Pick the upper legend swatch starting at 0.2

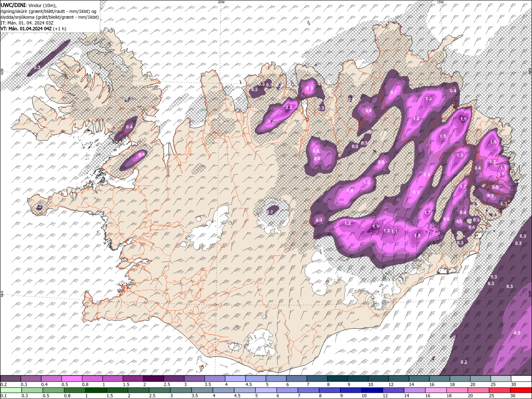coord(10,379)
